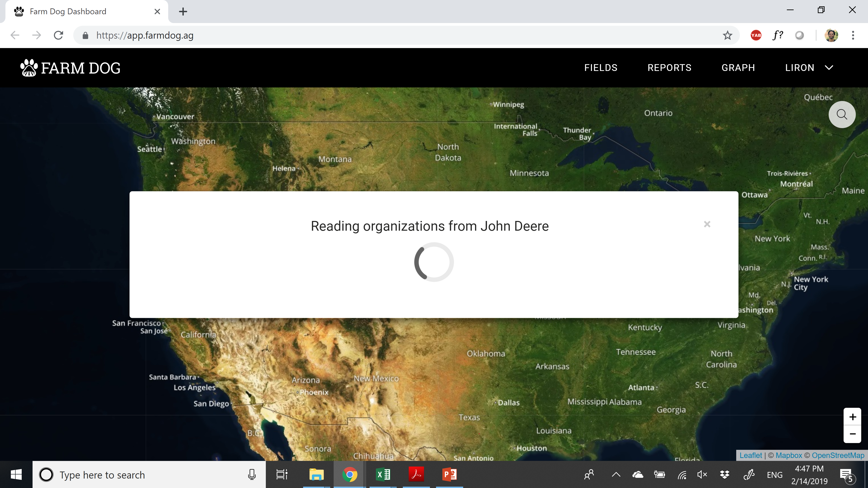Open the OneDrive cloud tray icon
Screen dimensions: 868x488
(x=637, y=474)
